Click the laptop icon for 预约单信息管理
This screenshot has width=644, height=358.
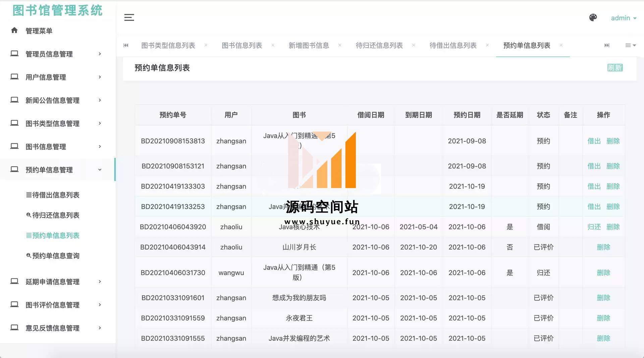14,169
